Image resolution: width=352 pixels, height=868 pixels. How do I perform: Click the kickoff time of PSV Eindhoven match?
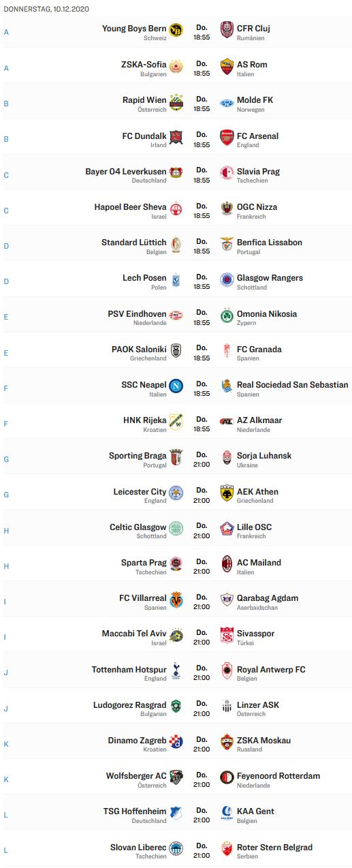pos(202,322)
